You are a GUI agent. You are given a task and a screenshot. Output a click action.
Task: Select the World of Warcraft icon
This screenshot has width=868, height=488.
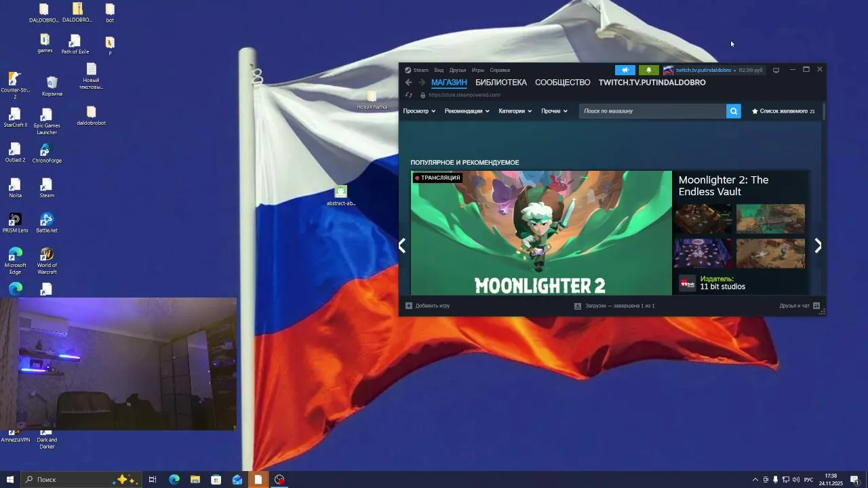coord(47,262)
